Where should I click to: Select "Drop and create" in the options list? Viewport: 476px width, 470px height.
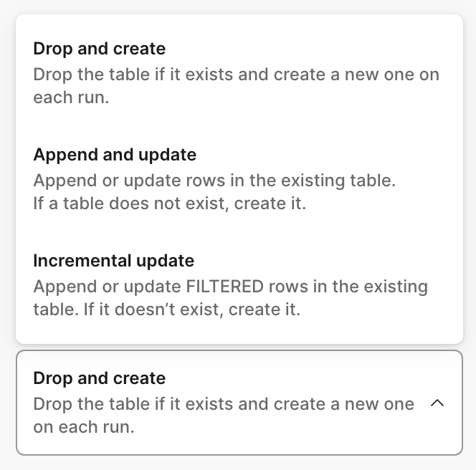[x=99, y=49]
